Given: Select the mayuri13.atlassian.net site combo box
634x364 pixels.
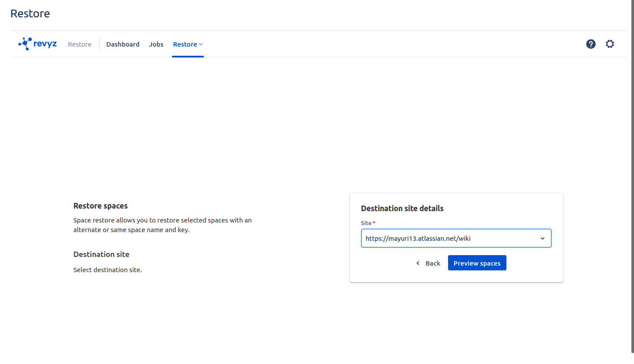Looking at the screenshot, I should pos(449,239).
